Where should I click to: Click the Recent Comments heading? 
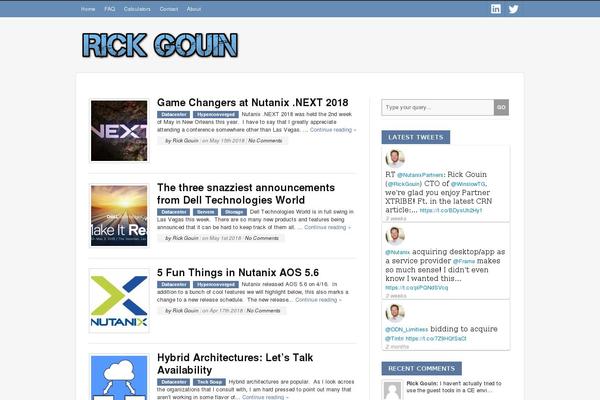(422, 369)
